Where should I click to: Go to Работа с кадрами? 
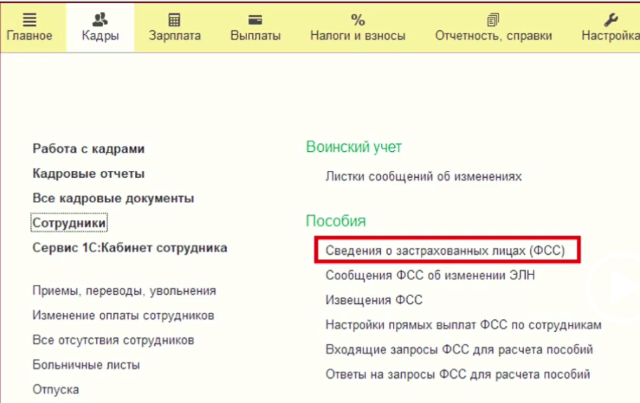click(88, 148)
